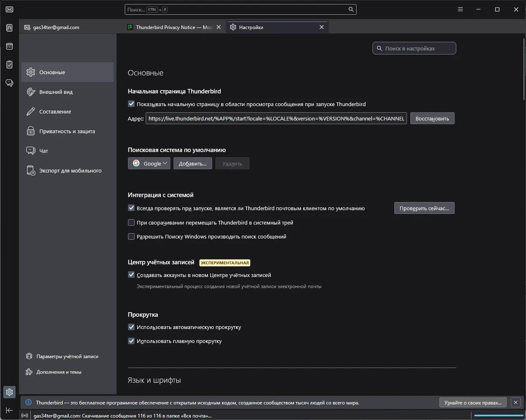Open the application hamburger menu
Image resolution: width=526 pixels, height=420 pixels.
click(460, 9)
